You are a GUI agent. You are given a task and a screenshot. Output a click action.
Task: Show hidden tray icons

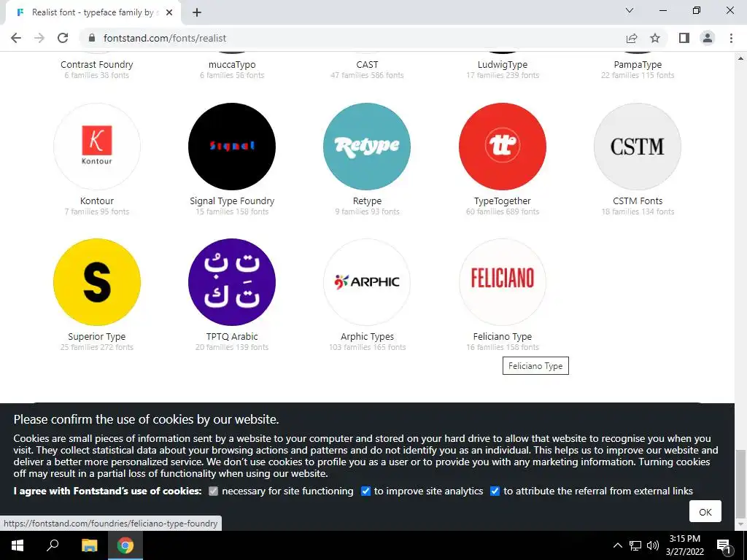tap(617, 545)
